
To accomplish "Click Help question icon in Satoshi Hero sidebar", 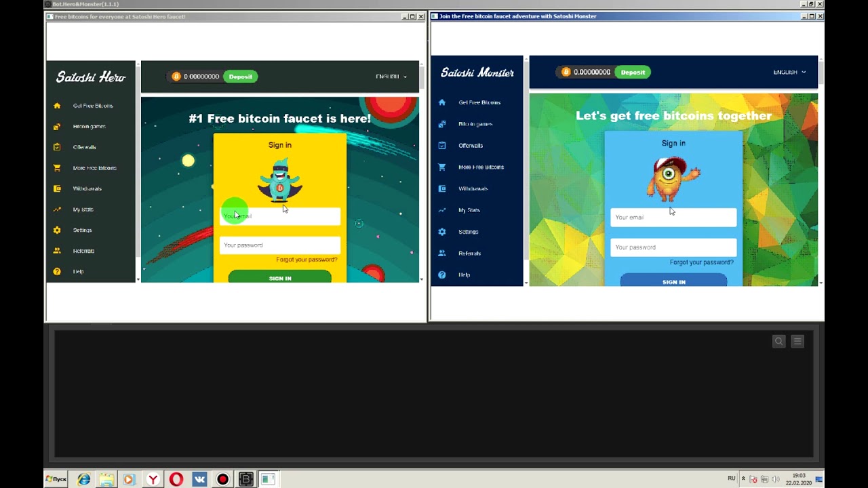I will click(x=57, y=272).
